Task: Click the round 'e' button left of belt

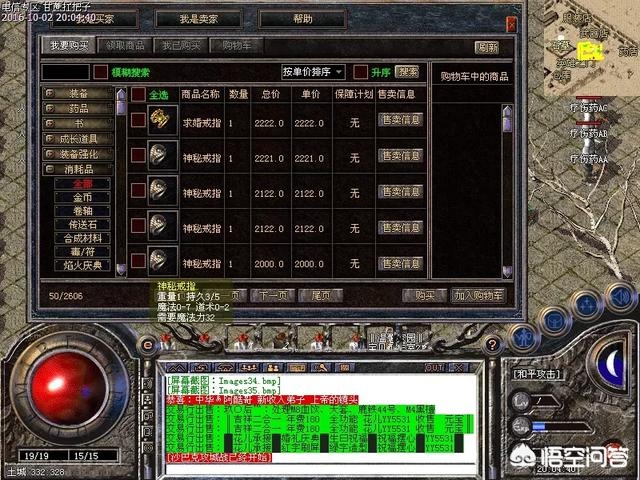Action: click(147, 345)
